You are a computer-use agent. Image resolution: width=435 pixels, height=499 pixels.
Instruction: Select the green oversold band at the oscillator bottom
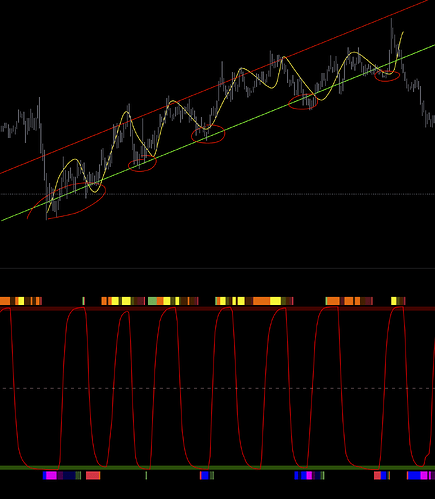pyautogui.click(x=217, y=468)
